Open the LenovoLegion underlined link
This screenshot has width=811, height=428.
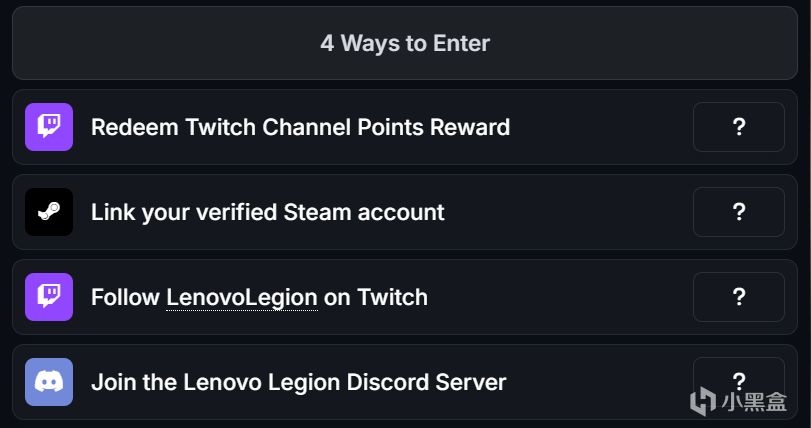[242, 297]
